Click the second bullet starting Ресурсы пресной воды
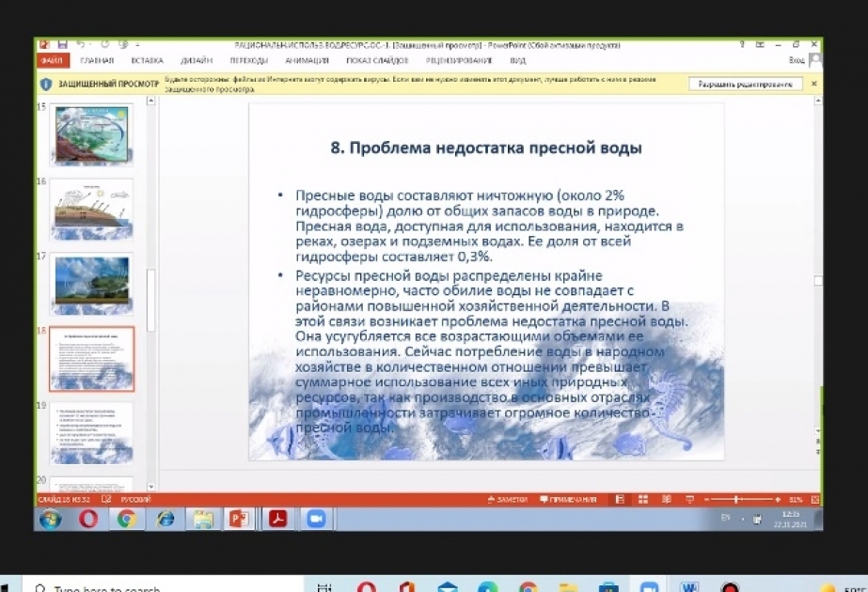 [492, 351]
